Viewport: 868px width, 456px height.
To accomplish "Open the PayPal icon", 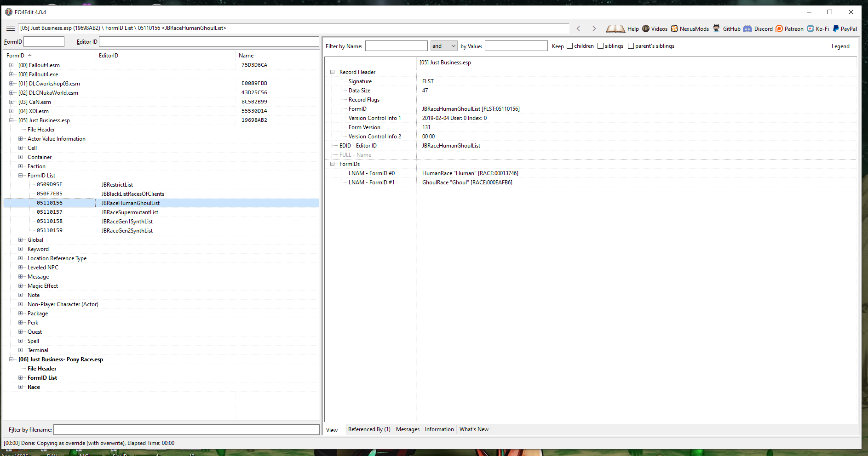I will point(836,28).
